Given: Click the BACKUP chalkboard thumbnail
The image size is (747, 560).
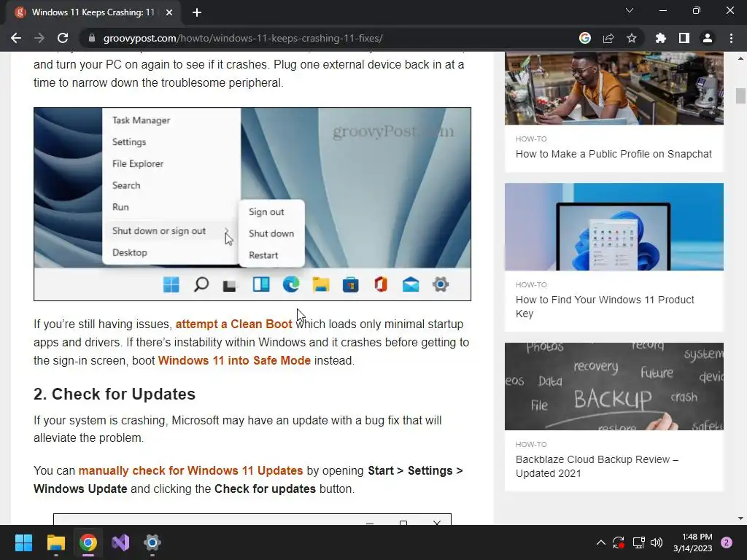Looking at the screenshot, I should coord(614,386).
